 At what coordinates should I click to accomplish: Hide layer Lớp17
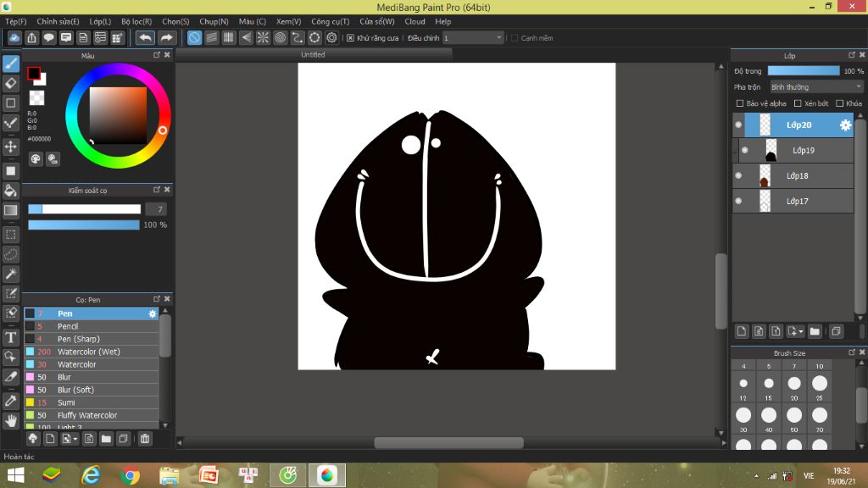[x=738, y=202]
